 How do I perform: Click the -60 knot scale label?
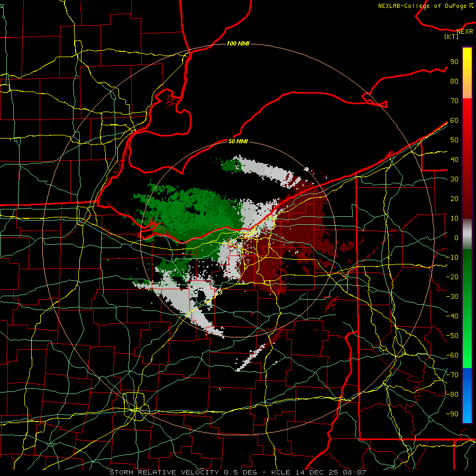tap(452, 355)
